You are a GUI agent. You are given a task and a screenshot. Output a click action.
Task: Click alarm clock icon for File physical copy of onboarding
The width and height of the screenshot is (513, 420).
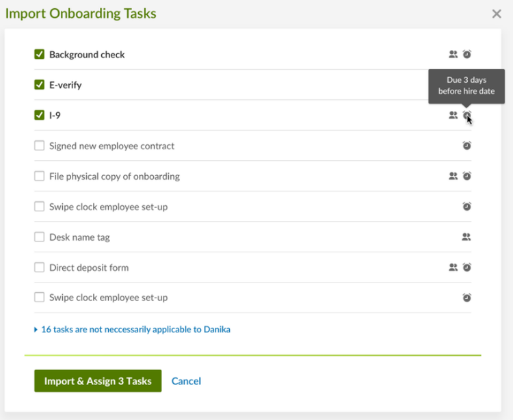[467, 176]
